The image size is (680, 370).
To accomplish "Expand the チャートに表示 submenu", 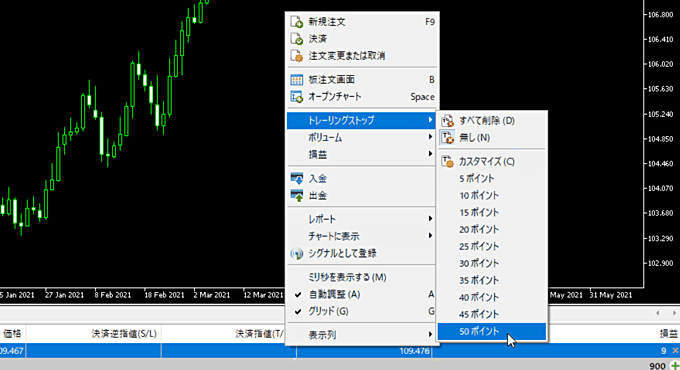I will [x=362, y=236].
